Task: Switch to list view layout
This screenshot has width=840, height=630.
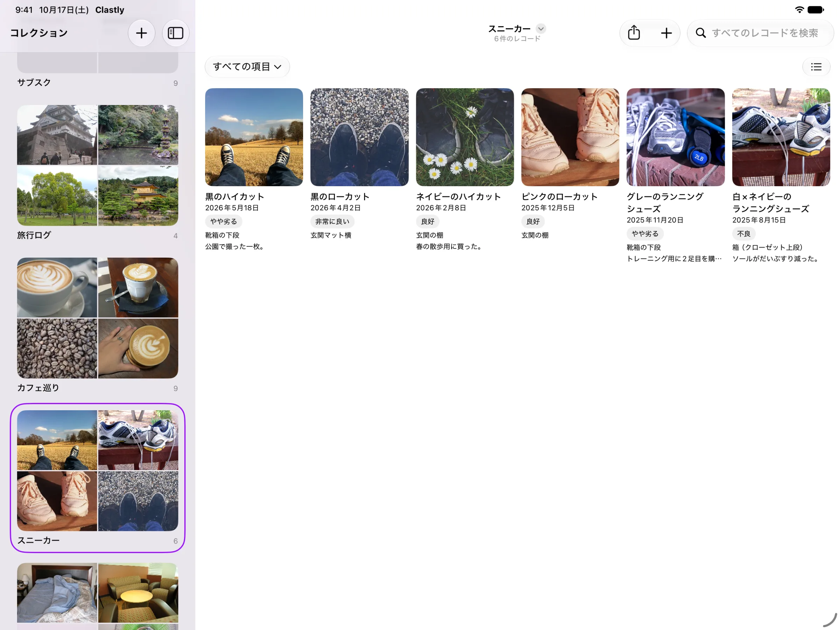Action: coord(816,67)
